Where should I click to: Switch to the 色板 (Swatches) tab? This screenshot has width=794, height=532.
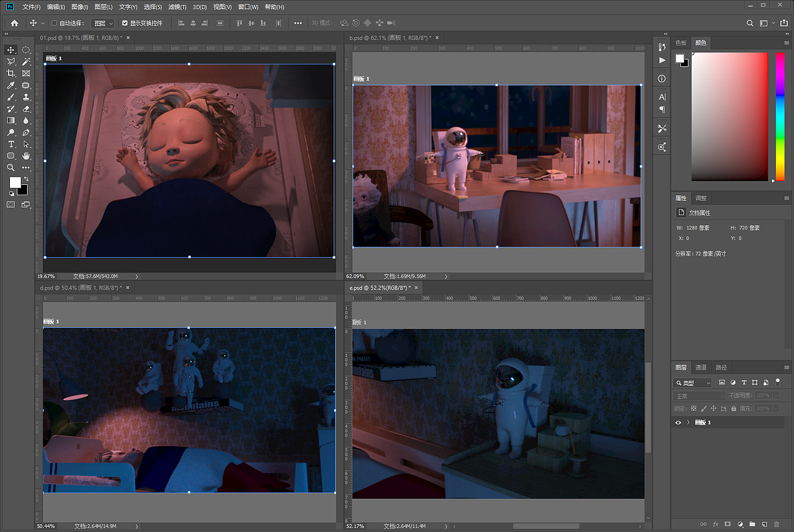[x=681, y=43]
